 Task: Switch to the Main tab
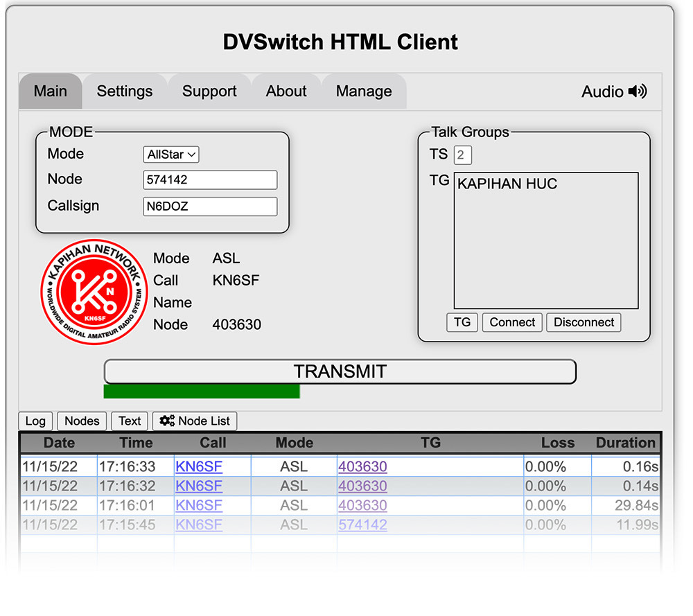pos(51,91)
